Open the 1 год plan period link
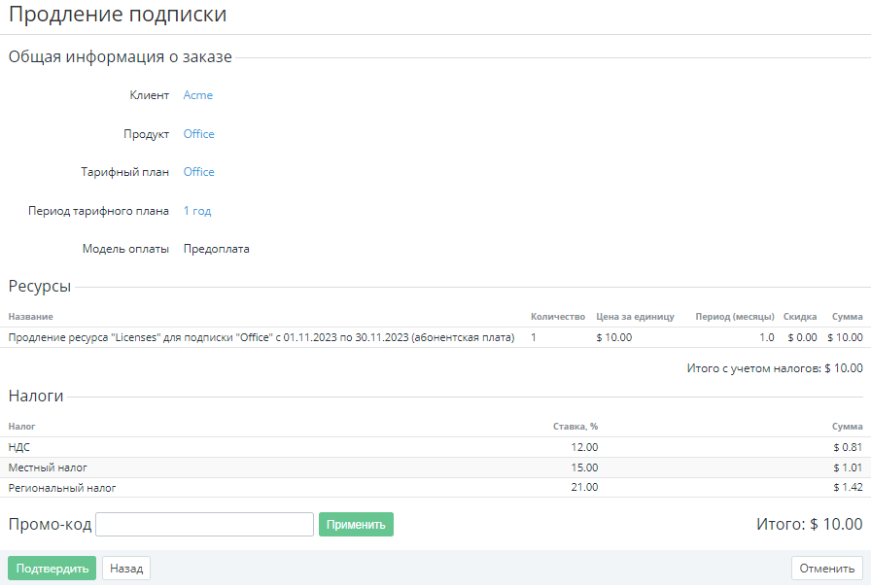Viewport: 871px width, 588px height. click(196, 211)
